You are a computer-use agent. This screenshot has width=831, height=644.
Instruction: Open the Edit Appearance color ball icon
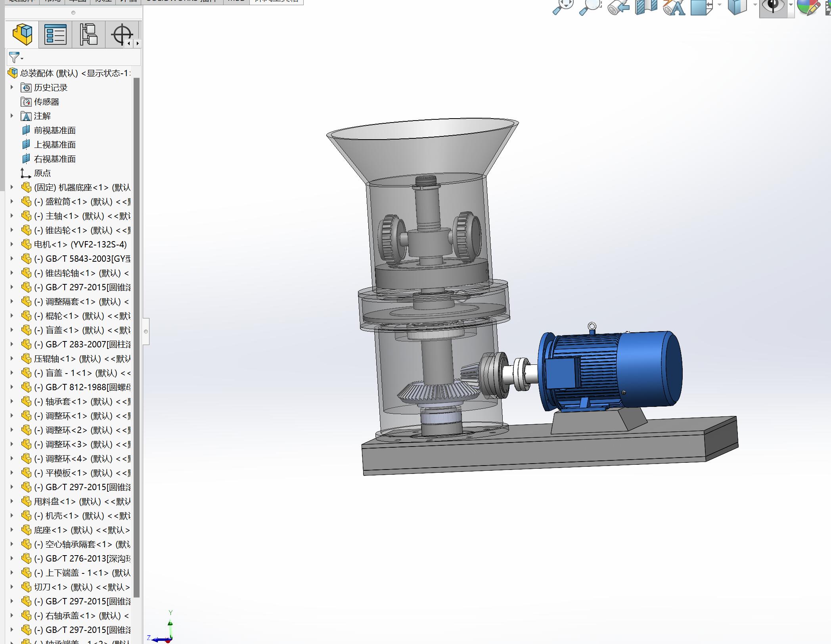tap(808, 6)
